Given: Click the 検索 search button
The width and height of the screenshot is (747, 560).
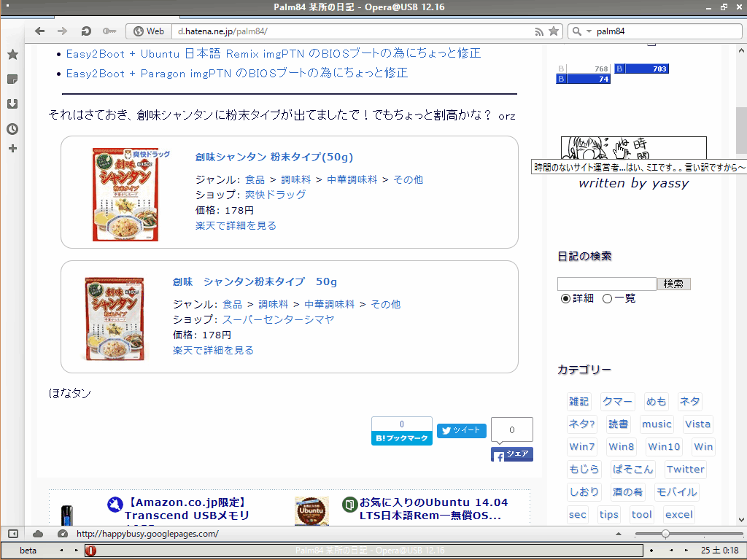Looking at the screenshot, I should coord(673,284).
